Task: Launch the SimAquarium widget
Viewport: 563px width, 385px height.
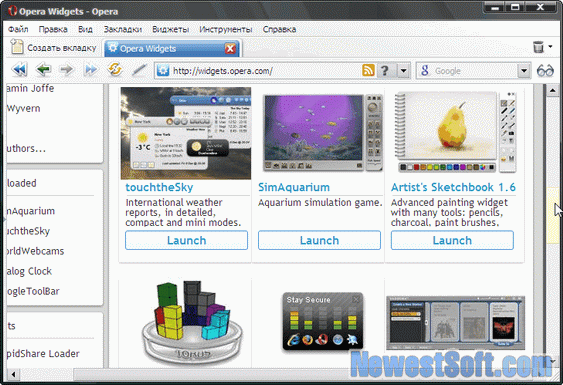Action: click(x=319, y=240)
